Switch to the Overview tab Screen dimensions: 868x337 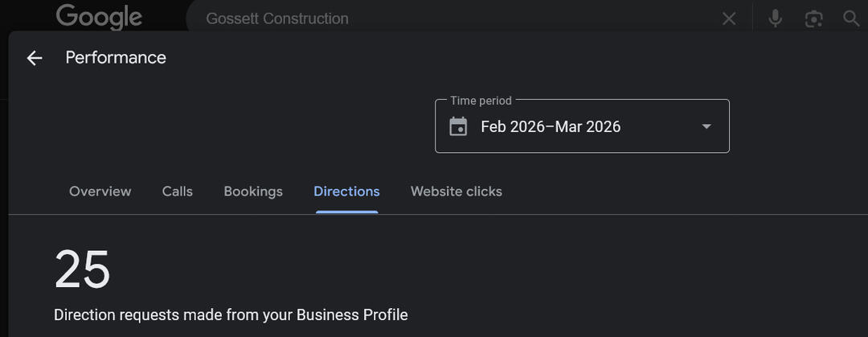[x=100, y=191]
